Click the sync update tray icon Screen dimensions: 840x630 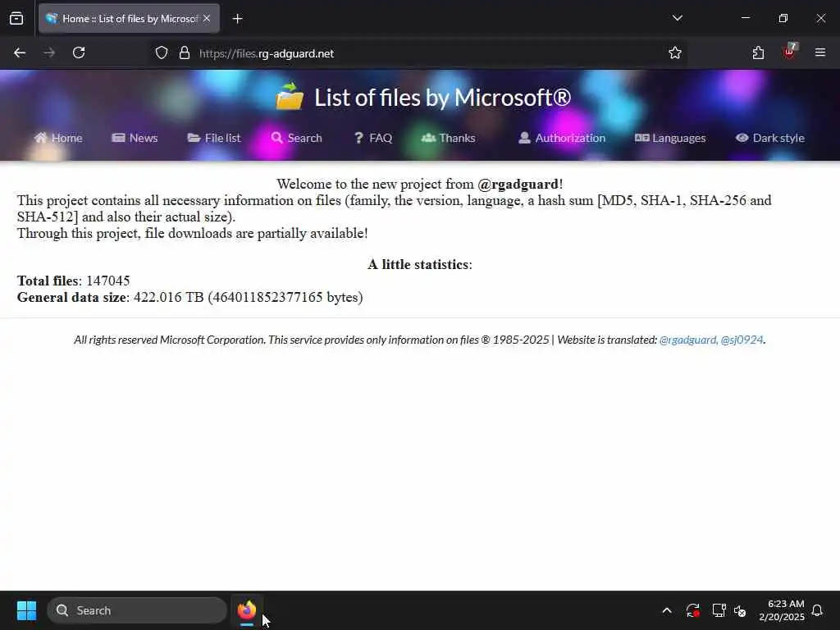pos(692,610)
